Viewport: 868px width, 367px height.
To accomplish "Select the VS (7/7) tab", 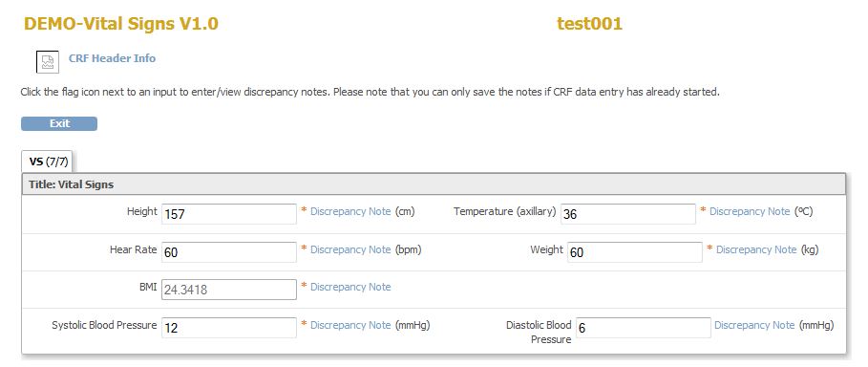I will click(x=48, y=162).
